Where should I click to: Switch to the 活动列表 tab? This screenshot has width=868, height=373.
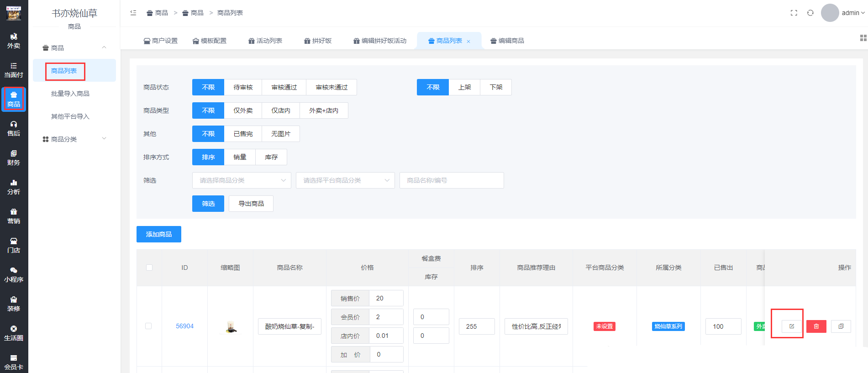point(265,41)
